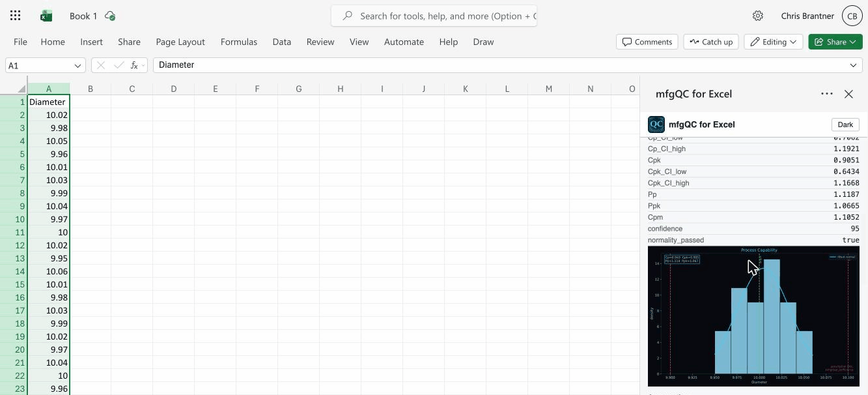The width and height of the screenshot is (868, 395).
Task: Click the Select All corner triangle
Action: coord(21,89)
